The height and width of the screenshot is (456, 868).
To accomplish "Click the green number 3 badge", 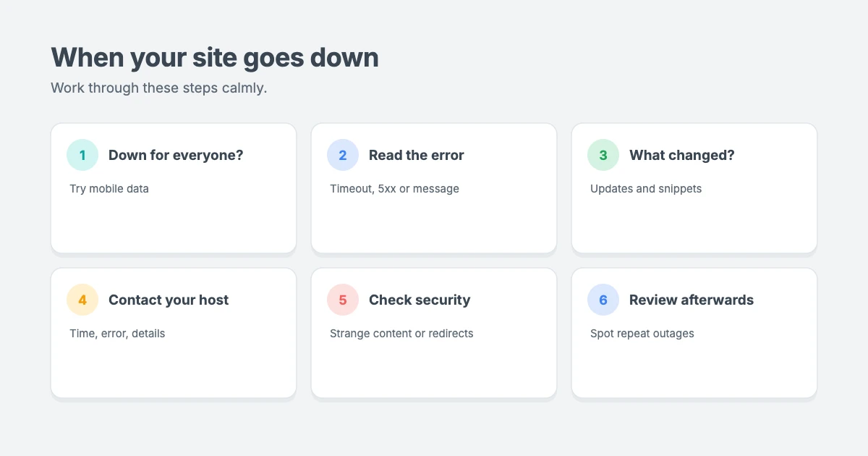I will pyautogui.click(x=603, y=155).
